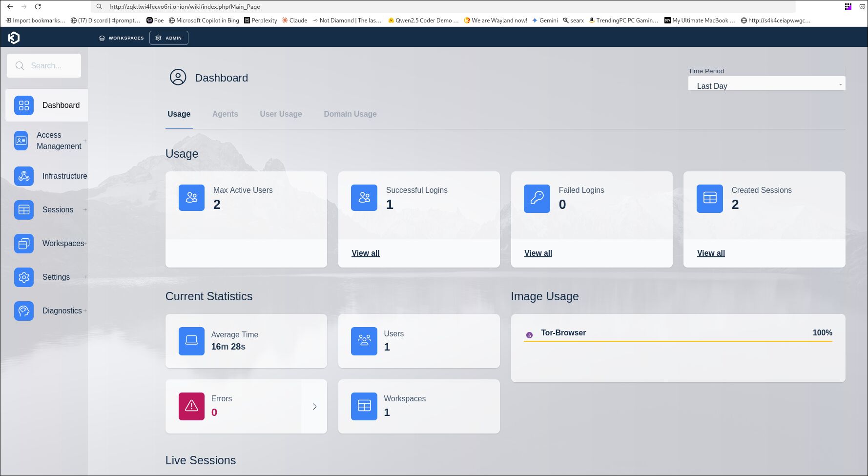
Task: Select the Workspaces sidebar icon
Action: click(x=24, y=243)
